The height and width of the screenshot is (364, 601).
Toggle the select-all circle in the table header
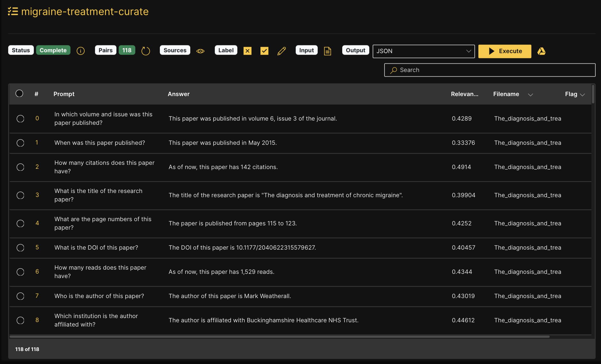coord(19,93)
